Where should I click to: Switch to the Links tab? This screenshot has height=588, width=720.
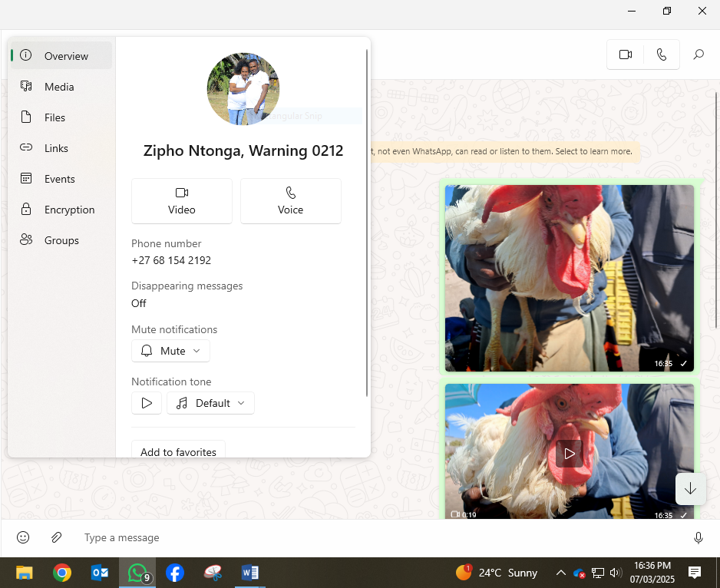coord(61,148)
